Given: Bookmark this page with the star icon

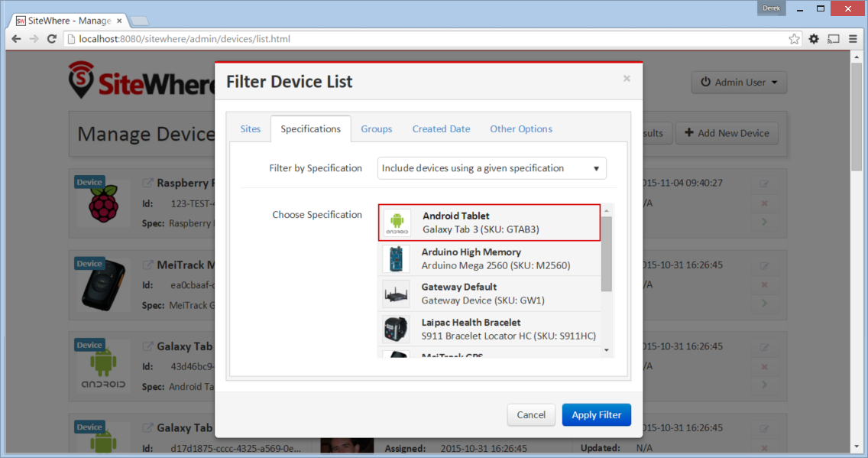Looking at the screenshot, I should (794, 39).
